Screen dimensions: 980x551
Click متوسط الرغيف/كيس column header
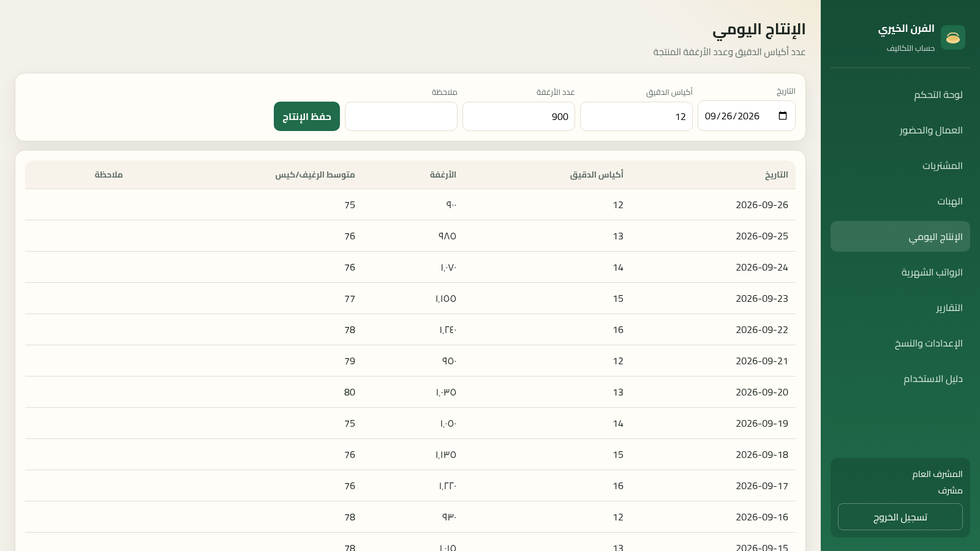[315, 174]
